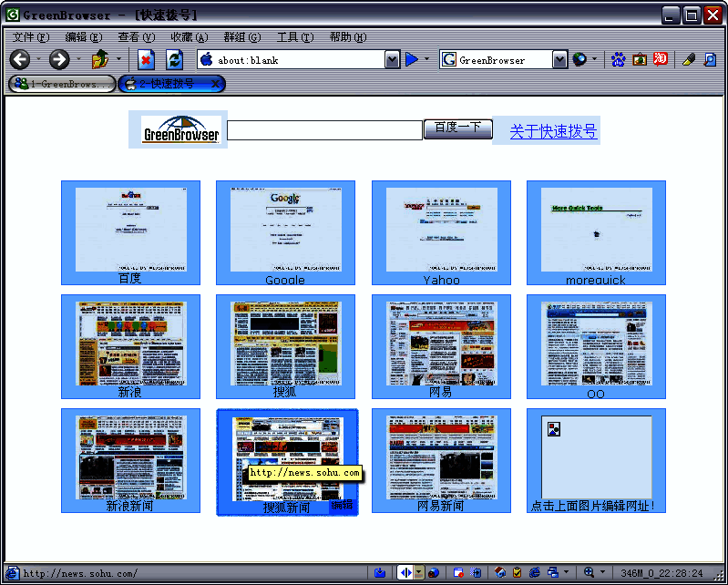
Task: Open the dropdown beside the split arrows toggle
Action: [419, 572]
